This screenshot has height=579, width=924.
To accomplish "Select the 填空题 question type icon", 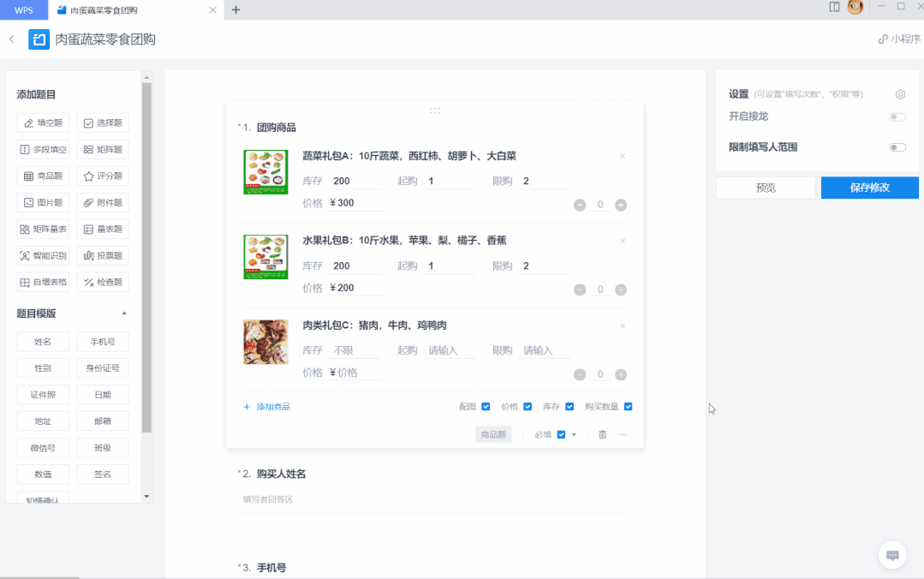I will [x=43, y=122].
